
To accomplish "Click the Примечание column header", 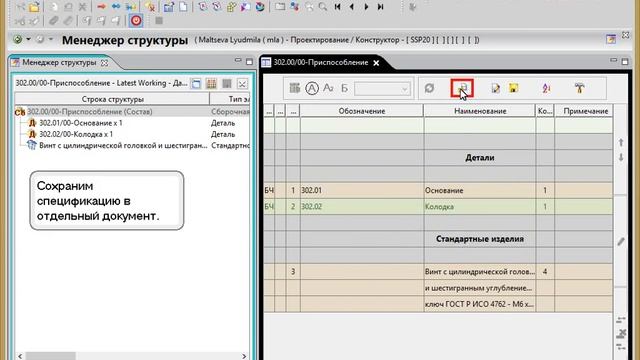I will (585, 111).
